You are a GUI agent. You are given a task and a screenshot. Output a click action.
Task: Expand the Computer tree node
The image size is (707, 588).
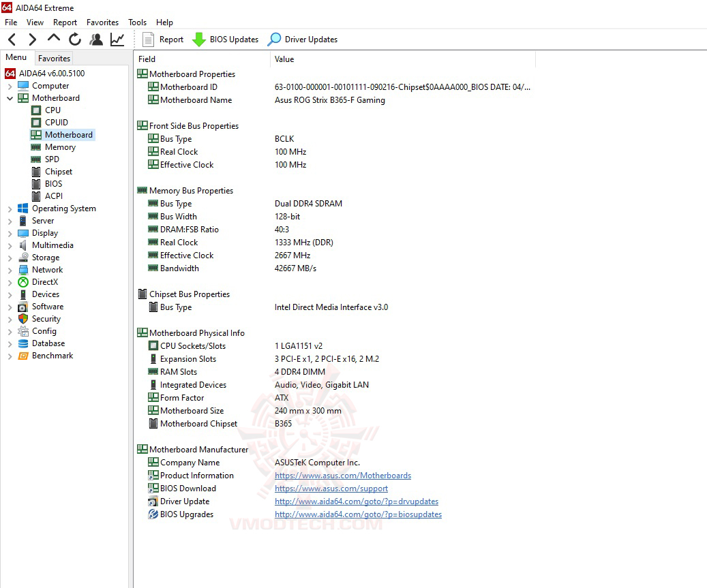tap(10, 86)
